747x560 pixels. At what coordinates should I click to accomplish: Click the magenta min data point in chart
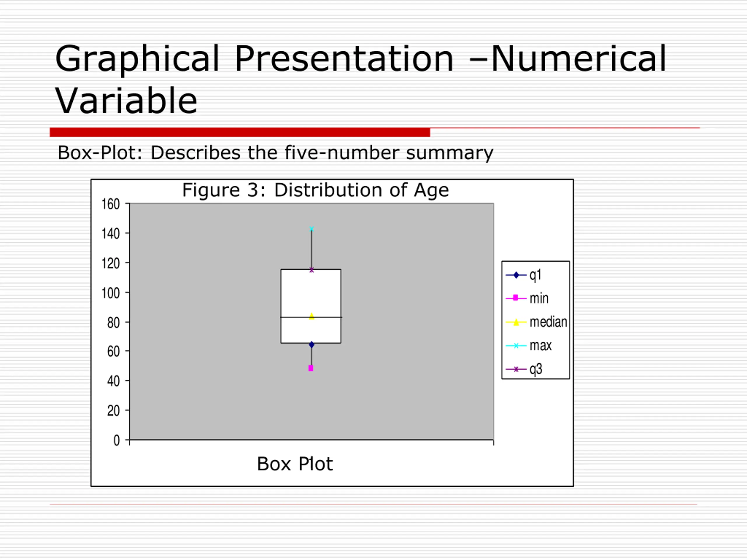point(311,368)
